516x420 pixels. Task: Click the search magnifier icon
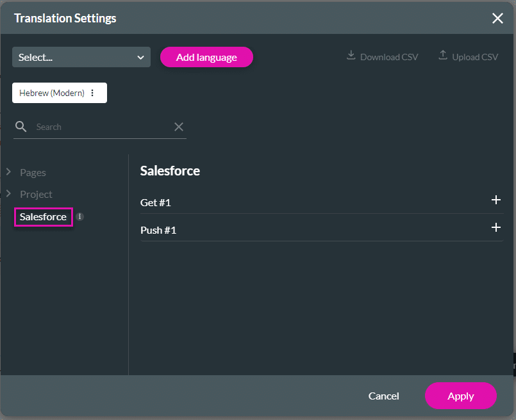[21, 126]
